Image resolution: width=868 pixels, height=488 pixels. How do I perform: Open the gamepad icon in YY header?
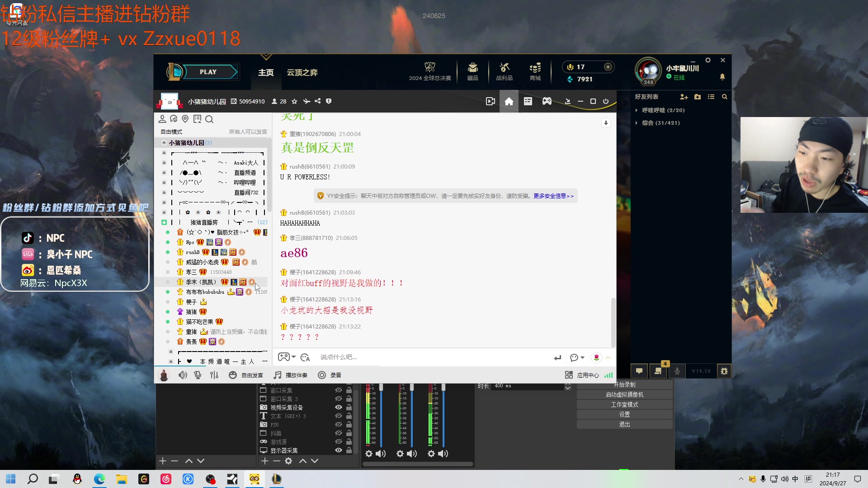[547, 101]
